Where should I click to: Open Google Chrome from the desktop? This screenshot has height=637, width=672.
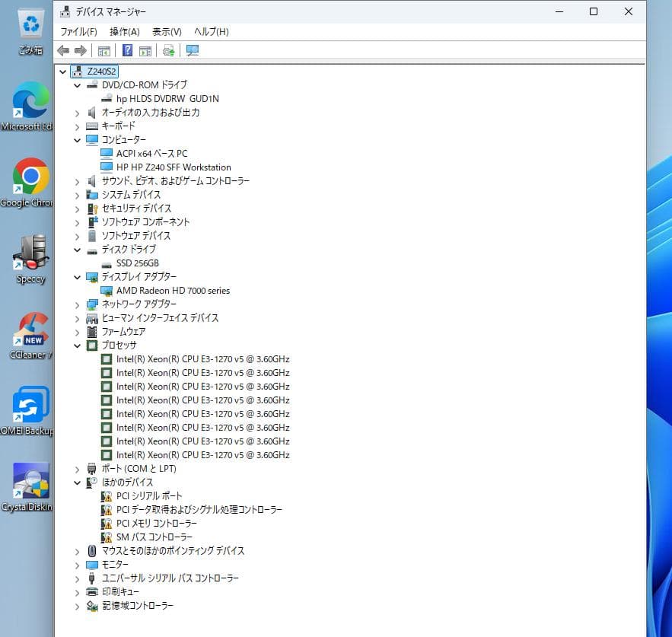pos(30,177)
